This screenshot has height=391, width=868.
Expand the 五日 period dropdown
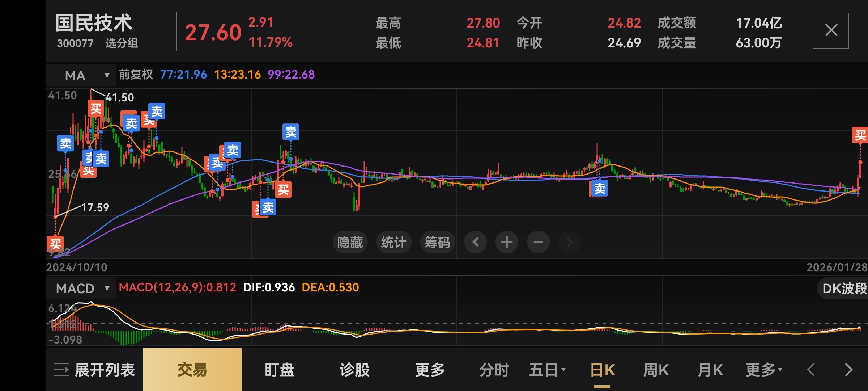(547, 370)
